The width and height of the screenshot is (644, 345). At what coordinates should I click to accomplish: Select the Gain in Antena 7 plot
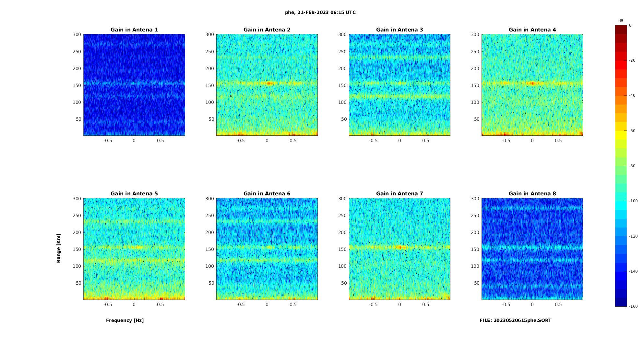tap(400, 249)
